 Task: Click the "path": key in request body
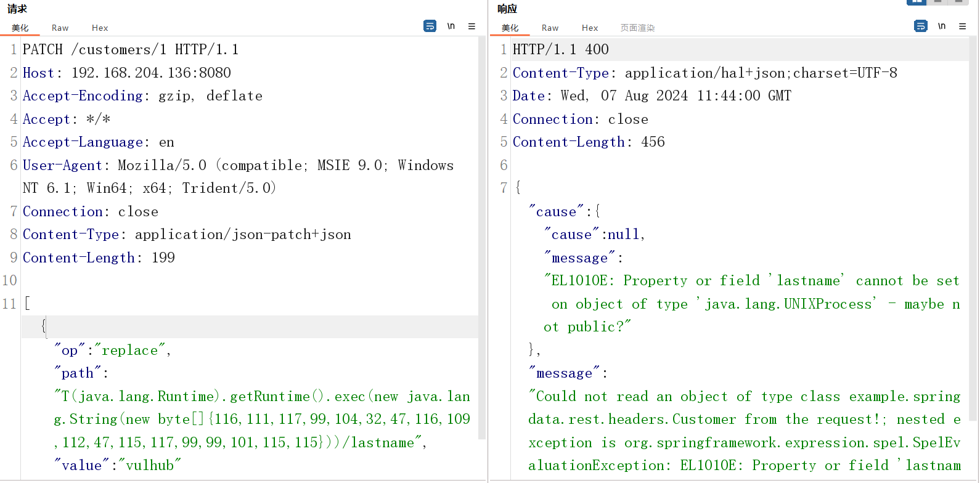tap(81, 373)
